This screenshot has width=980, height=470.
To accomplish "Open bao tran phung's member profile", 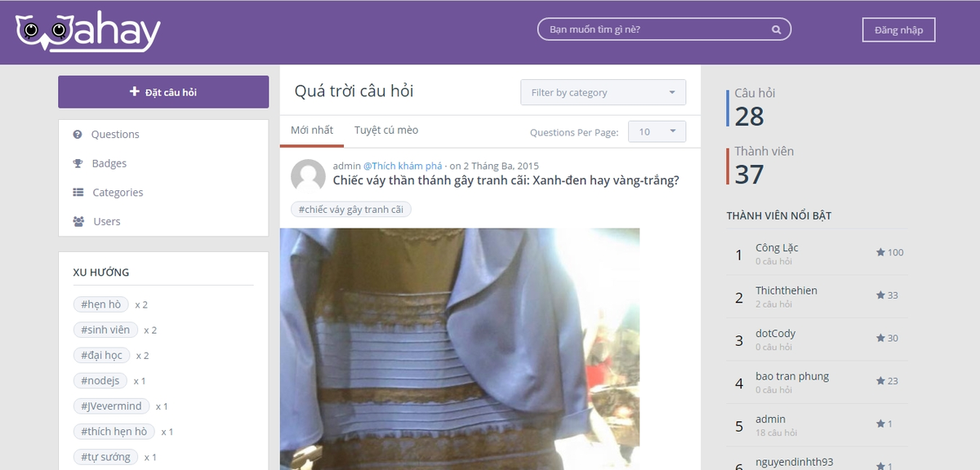I will (792, 376).
